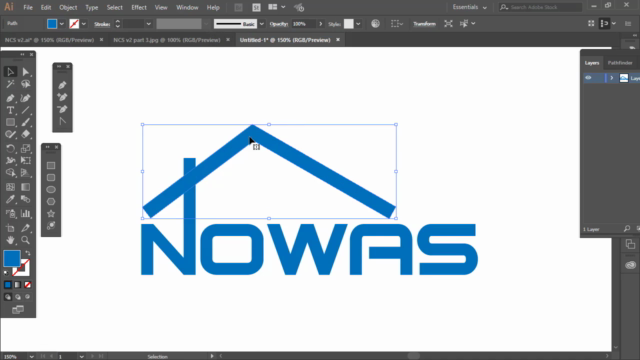Screen dimensions: 640x360
Task: Select Rounded Rectangle in floating shape panel
Action: pyautogui.click(x=51, y=178)
